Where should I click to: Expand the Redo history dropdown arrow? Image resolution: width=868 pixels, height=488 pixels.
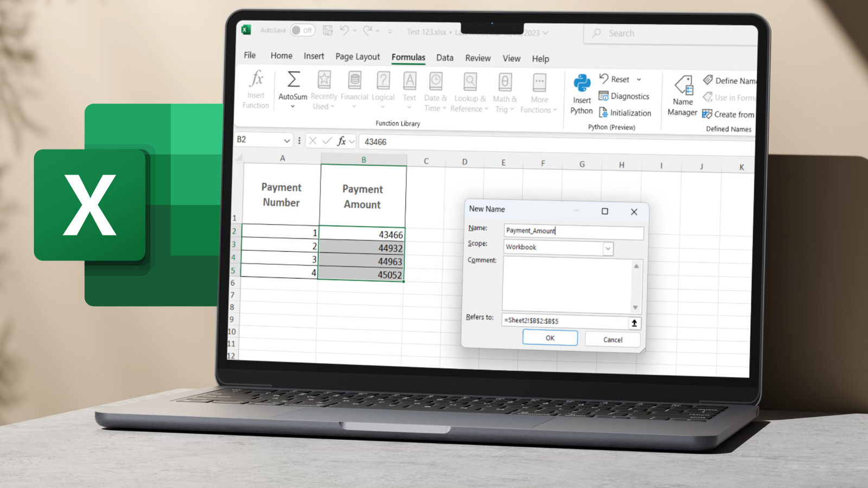(x=378, y=31)
